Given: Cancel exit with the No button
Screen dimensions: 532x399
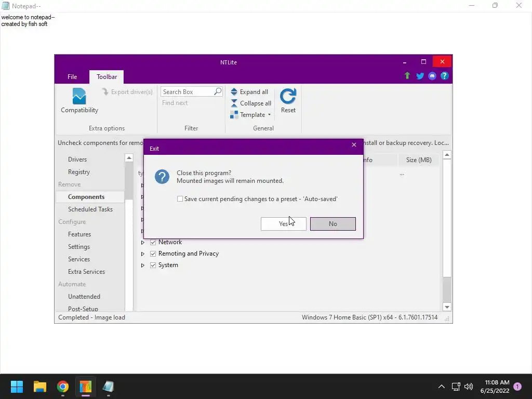Looking at the screenshot, I should coord(333,223).
